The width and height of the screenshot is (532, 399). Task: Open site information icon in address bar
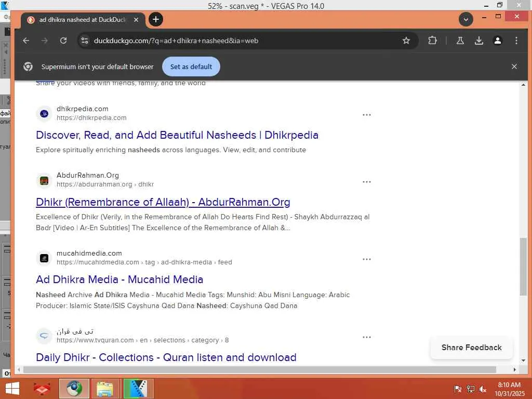(x=85, y=41)
